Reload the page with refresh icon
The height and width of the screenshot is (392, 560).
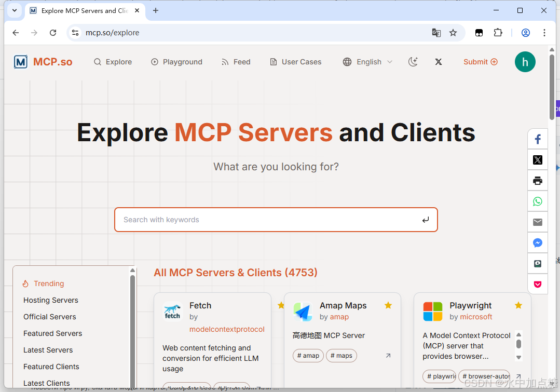click(x=53, y=33)
